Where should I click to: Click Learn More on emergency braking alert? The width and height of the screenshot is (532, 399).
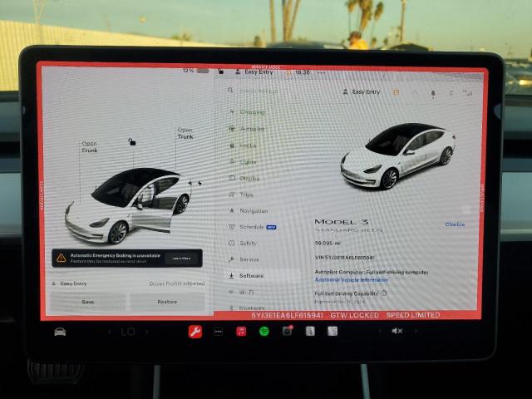(182, 259)
